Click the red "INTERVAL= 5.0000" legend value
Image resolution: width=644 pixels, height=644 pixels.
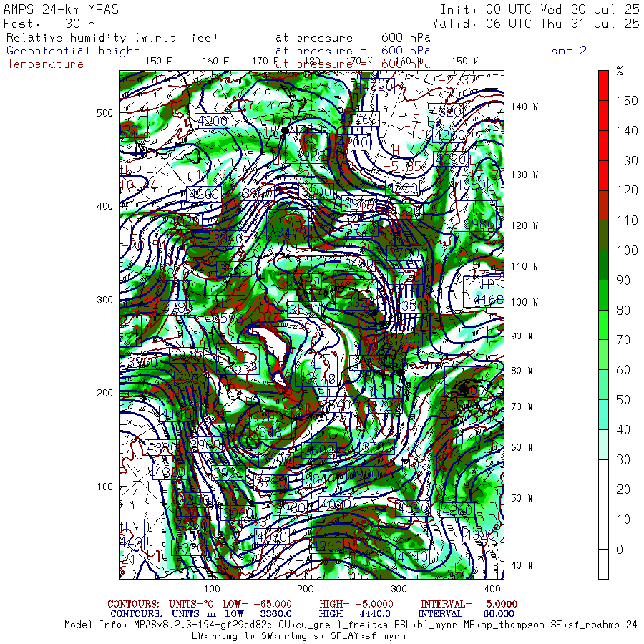pos(469,604)
